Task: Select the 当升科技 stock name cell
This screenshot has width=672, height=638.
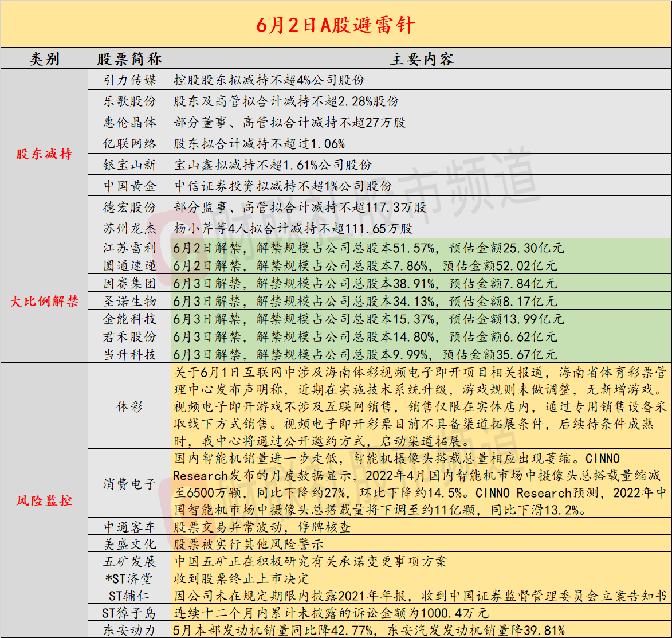Action: (x=129, y=354)
